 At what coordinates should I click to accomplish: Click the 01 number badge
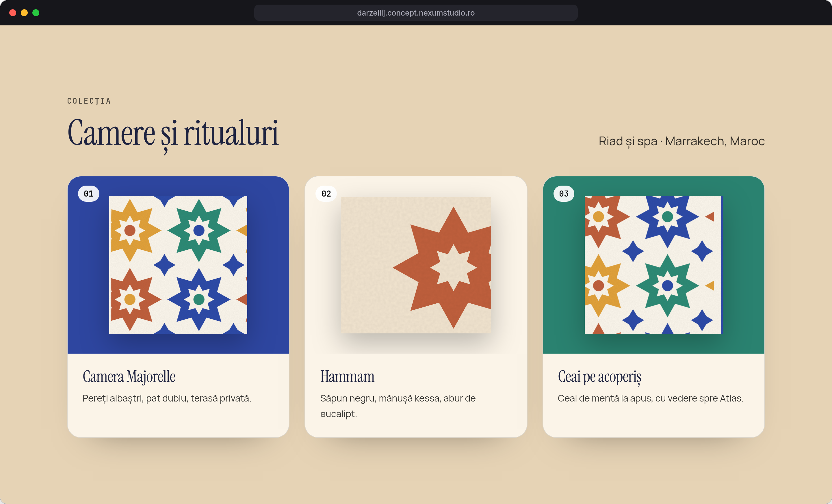[88, 194]
